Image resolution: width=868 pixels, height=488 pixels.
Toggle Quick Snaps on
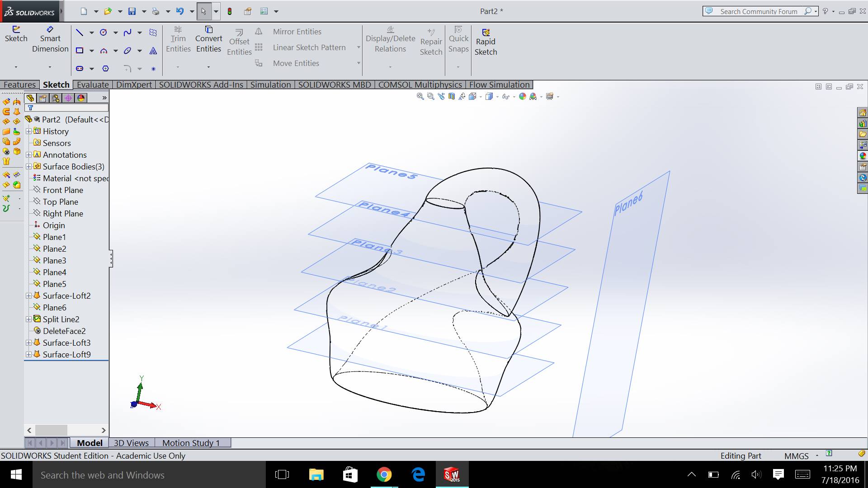(x=458, y=42)
